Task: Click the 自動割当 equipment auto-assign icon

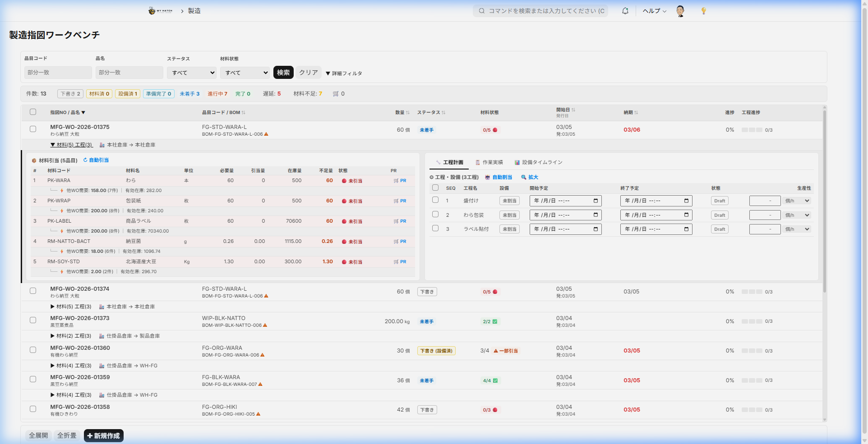Action: (x=487, y=177)
